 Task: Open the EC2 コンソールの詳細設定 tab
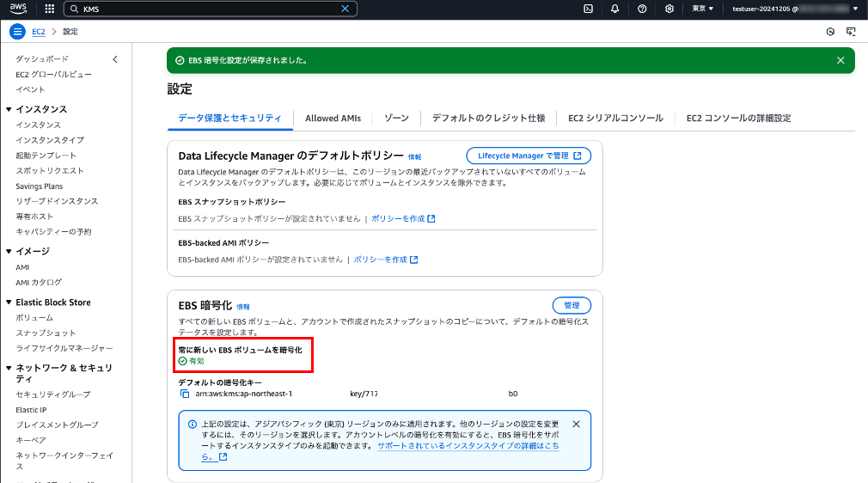738,118
